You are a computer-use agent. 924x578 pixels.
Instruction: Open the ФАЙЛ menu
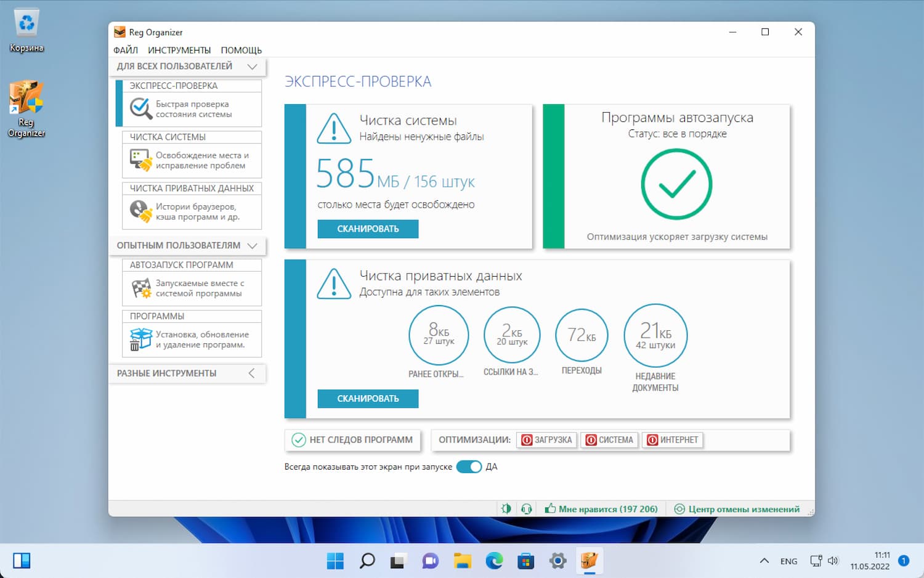point(126,50)
